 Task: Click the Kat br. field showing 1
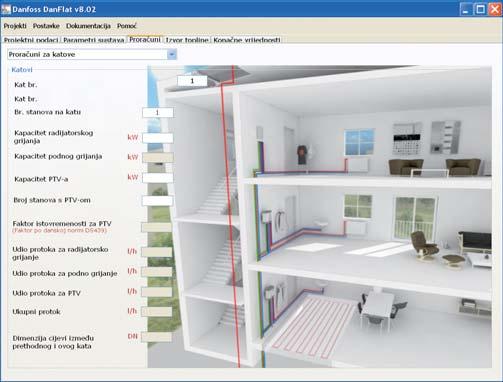click(192, 81)
